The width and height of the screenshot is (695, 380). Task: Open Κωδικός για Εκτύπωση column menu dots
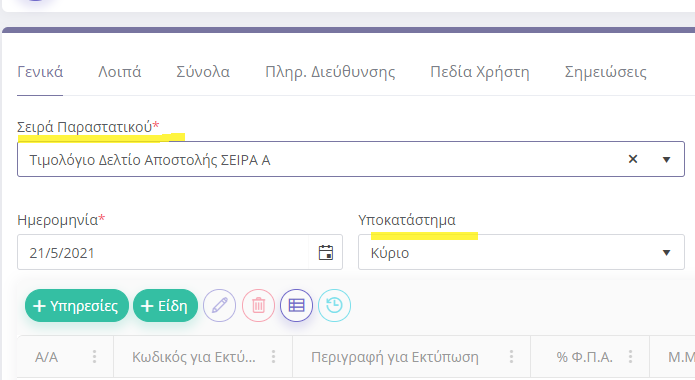coord(273,356)
